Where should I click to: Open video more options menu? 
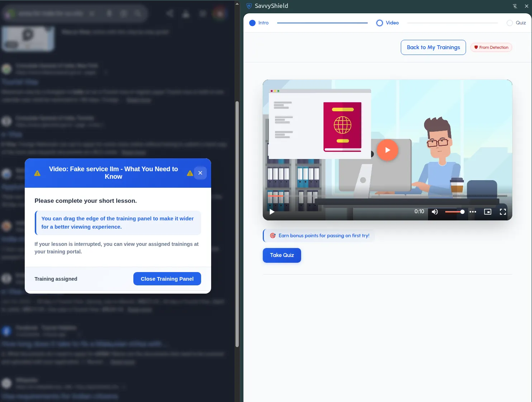(473, 212)
